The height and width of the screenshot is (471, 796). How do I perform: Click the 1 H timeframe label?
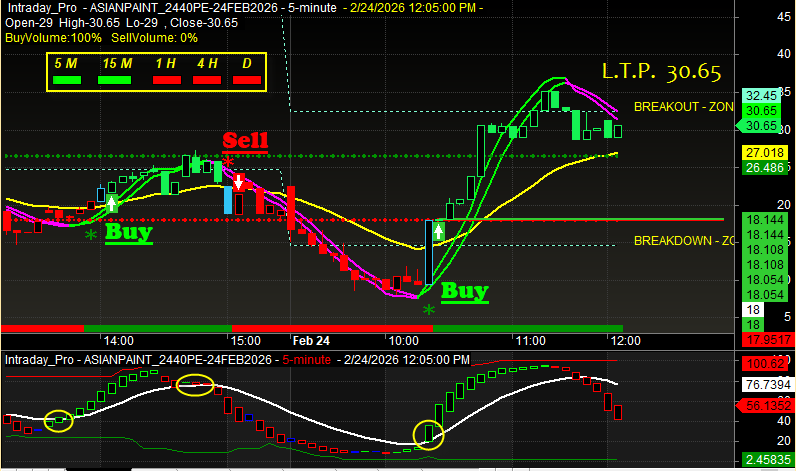tap(165, 63)
